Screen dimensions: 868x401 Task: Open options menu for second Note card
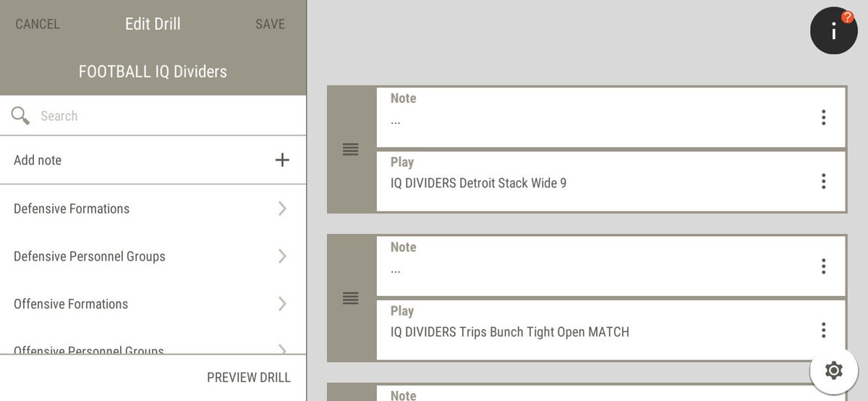(x=823, y=266)
